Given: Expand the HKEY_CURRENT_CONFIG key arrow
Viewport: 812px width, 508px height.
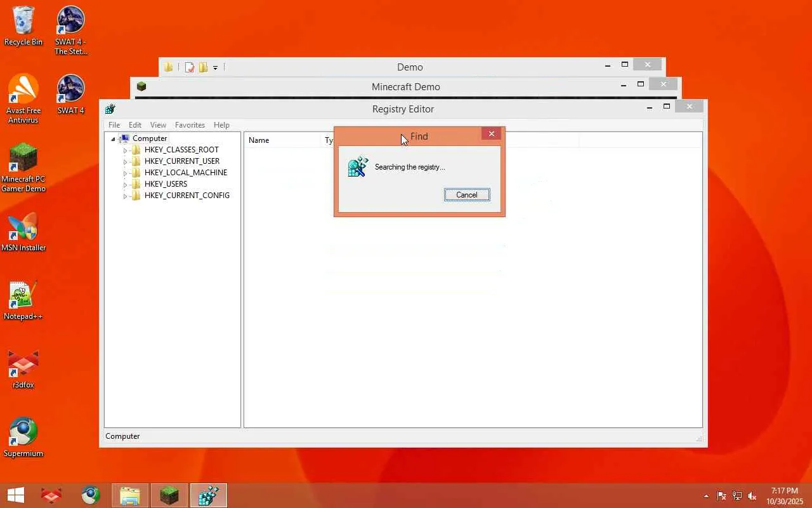Looking at the screenshot, I should coord(125,196).
